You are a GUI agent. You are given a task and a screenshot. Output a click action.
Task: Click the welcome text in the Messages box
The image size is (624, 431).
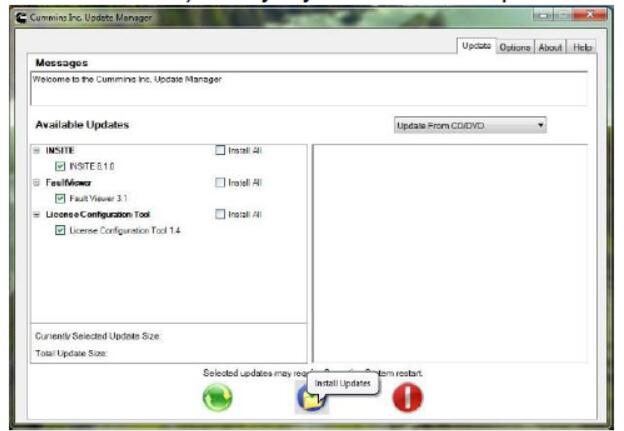pyautogui.click(x=127, y=79)
